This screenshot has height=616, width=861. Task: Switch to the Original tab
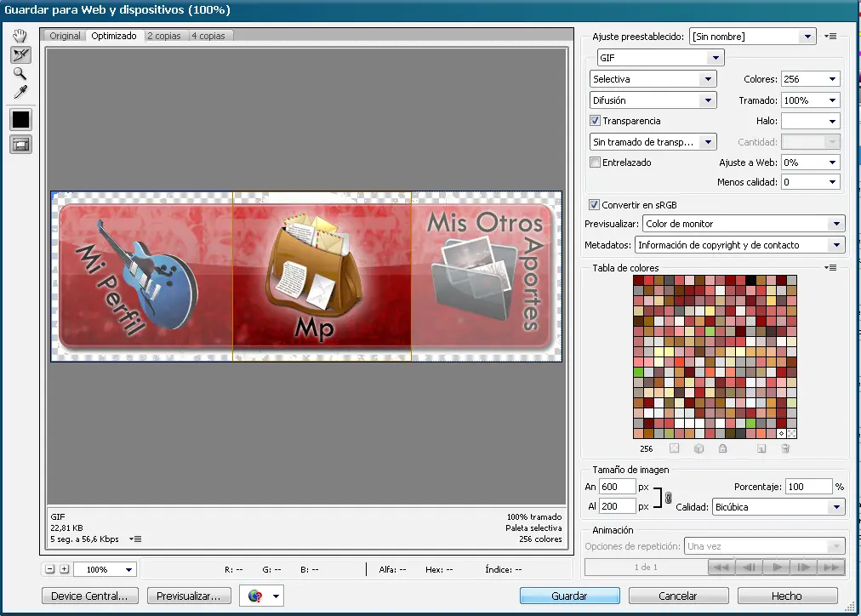65,36
